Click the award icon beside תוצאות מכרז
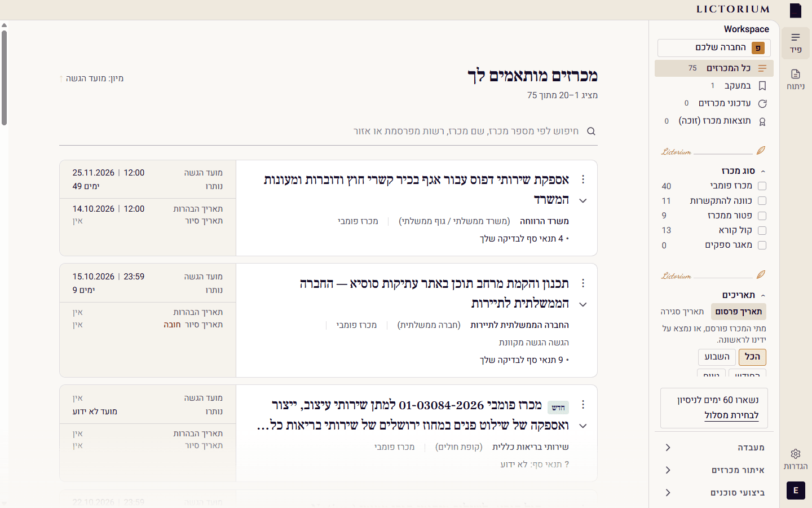Image resolution: width=812 pixels, height=508 pixels. tap(762, 121)
